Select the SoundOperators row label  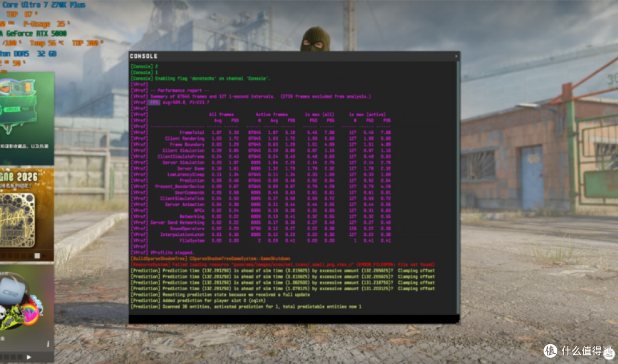187,228
